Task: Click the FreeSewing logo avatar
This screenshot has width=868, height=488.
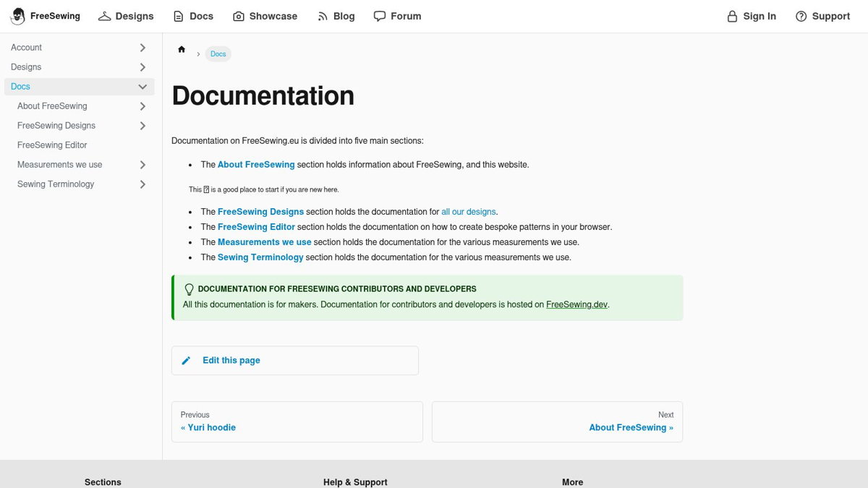Action: (x=17, y=16)
